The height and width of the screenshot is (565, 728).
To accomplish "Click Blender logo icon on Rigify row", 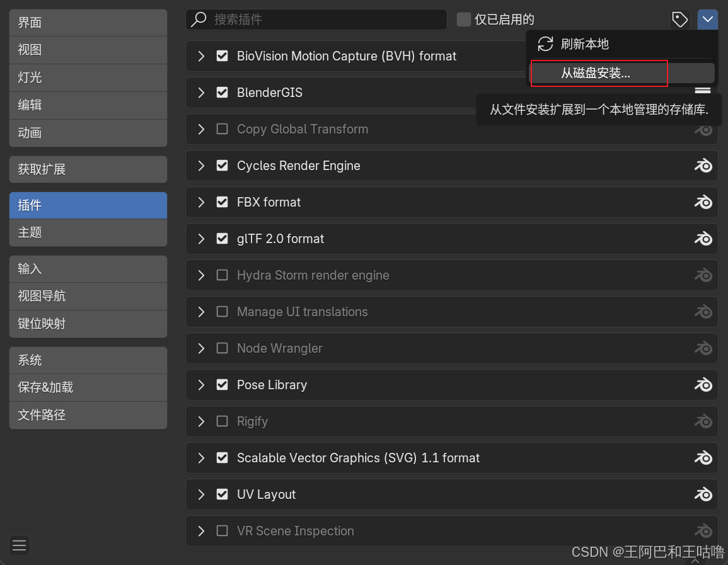I will click(x=703, y=421).
